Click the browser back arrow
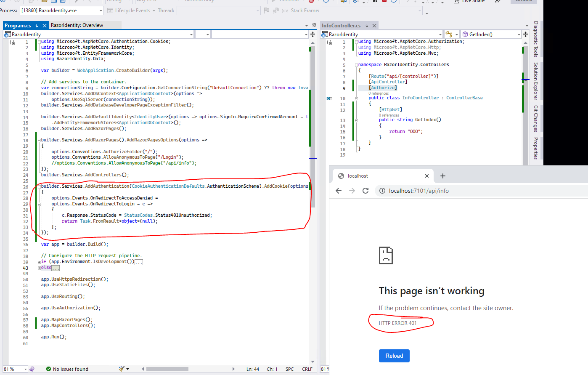 [x=339, y=191]
